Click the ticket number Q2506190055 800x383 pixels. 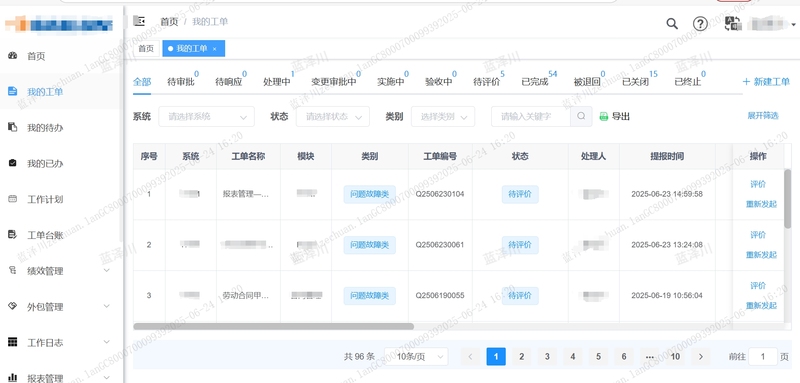tap(440, 295)
